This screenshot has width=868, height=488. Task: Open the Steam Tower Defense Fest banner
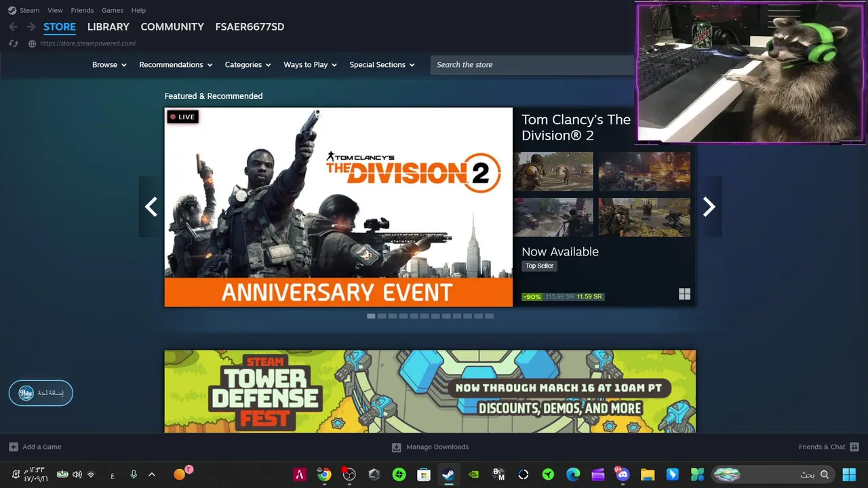pos(430,391)
